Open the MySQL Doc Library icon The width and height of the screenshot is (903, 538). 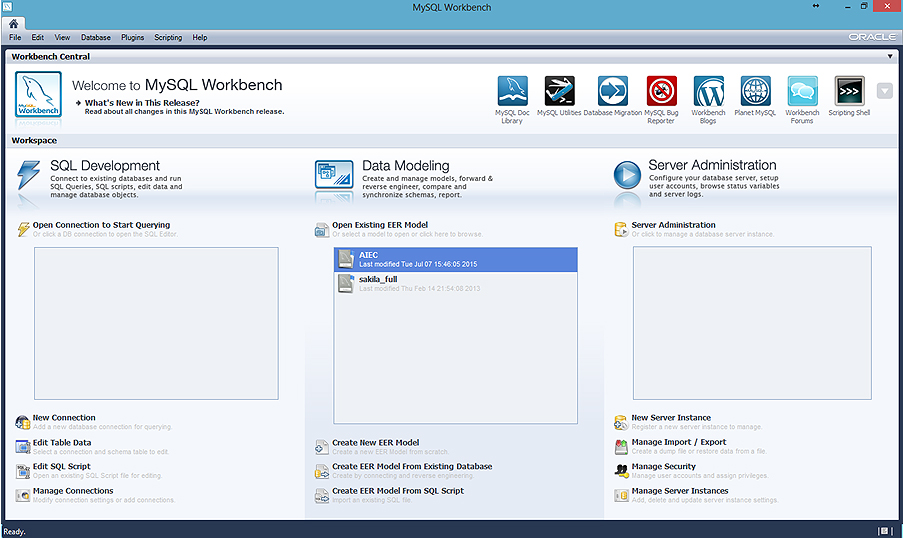click(x=512, y=91)
